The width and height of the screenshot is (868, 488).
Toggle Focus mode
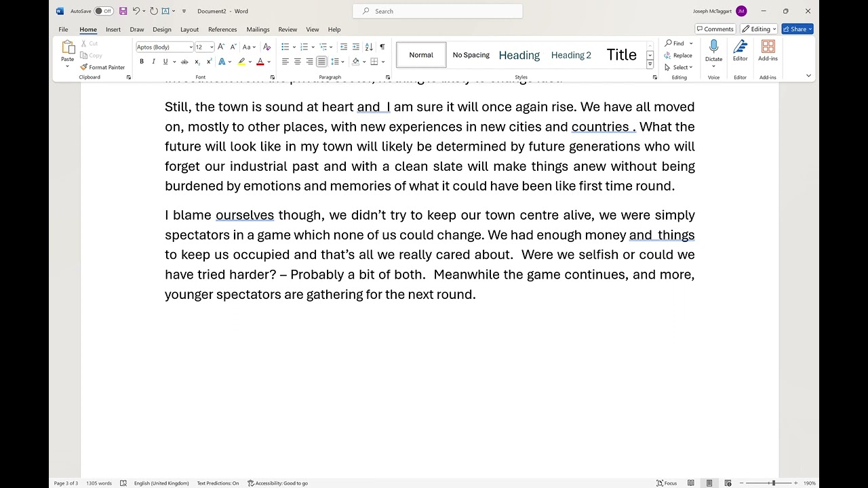tap(667, 483)
